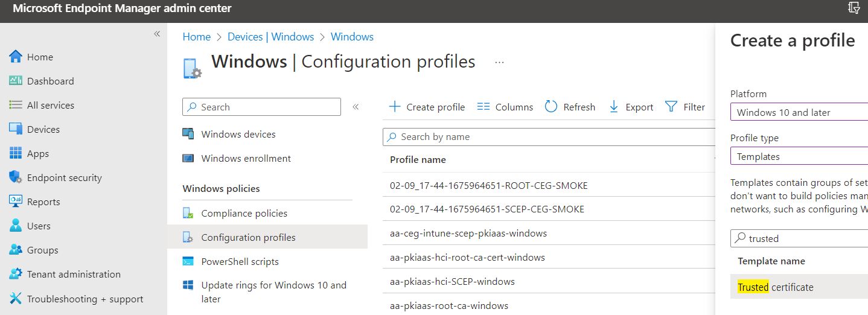Click the Export download icon
Viewport: 868px width, 315px height.
(614, 107)
